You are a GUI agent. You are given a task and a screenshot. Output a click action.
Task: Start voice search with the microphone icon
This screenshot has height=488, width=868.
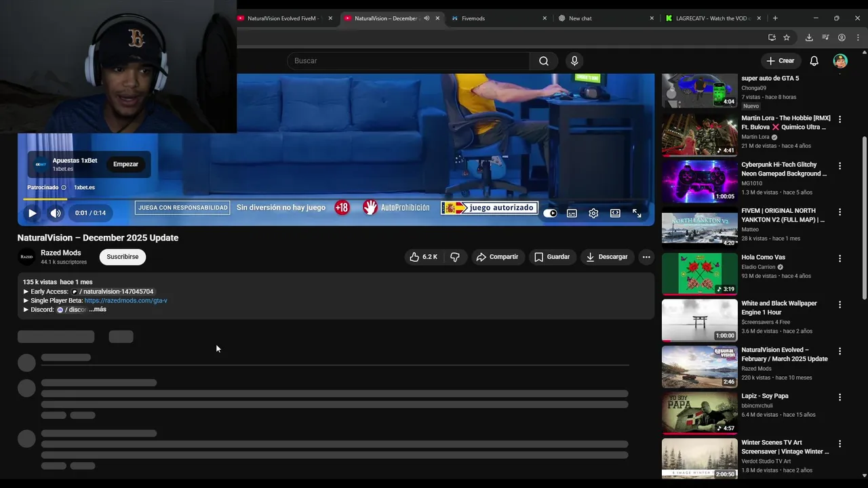coord(574,61)
